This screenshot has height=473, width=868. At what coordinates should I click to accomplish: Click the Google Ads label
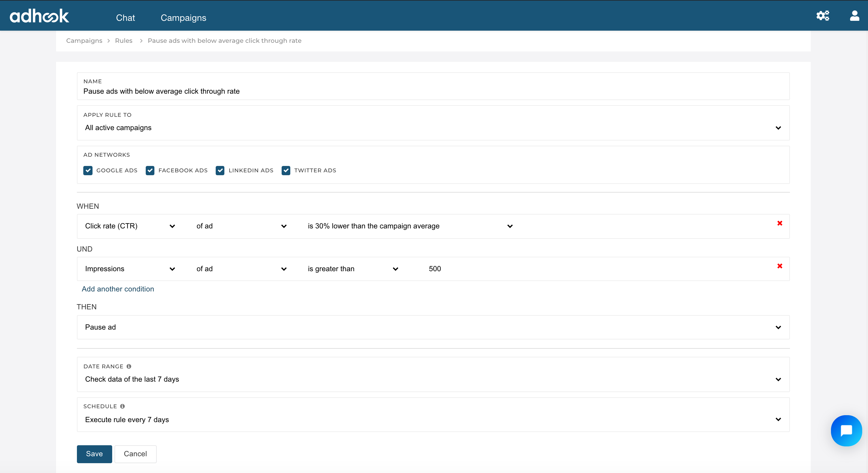(x=117, y=171)
